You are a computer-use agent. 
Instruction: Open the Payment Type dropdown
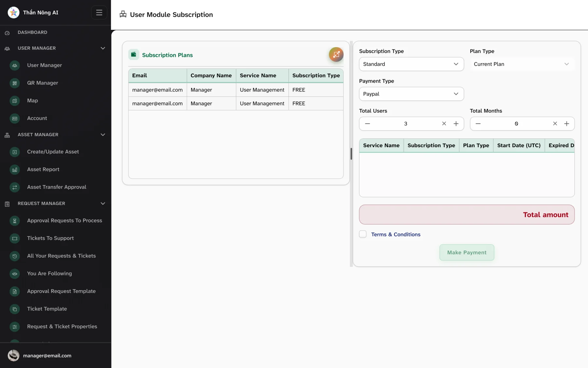(411, 94)
